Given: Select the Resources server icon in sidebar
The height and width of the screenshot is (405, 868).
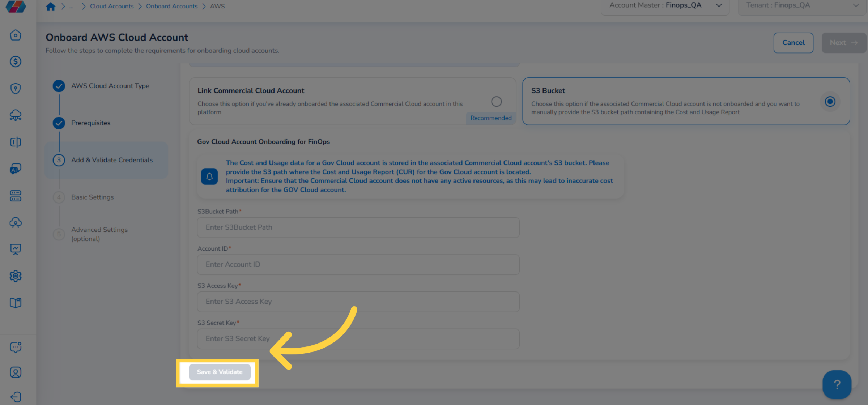Looking at the screenshot, I should 16,196.
